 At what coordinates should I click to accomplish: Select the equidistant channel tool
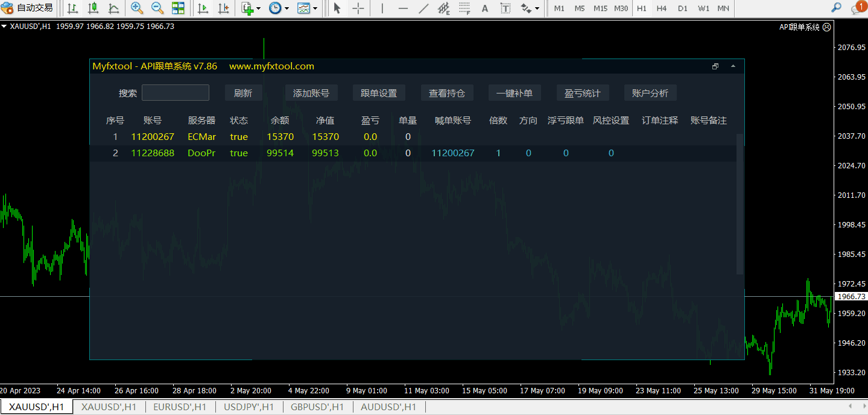click(444, 8)
